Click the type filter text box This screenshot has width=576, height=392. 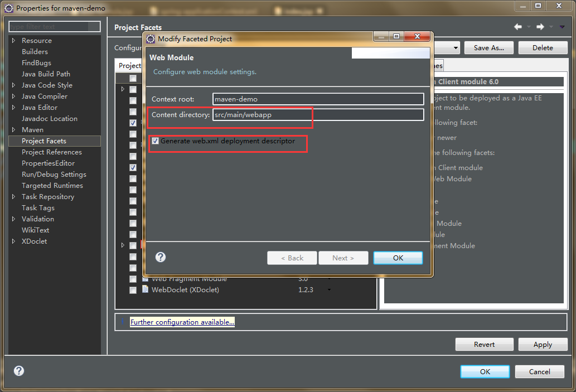coord(55,26)
